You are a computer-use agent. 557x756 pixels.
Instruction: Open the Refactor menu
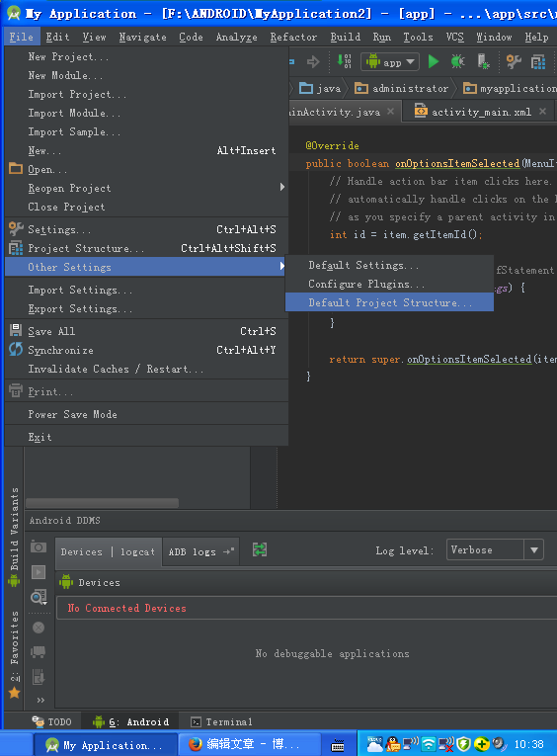pyautogui.click(x=293, y=37)
